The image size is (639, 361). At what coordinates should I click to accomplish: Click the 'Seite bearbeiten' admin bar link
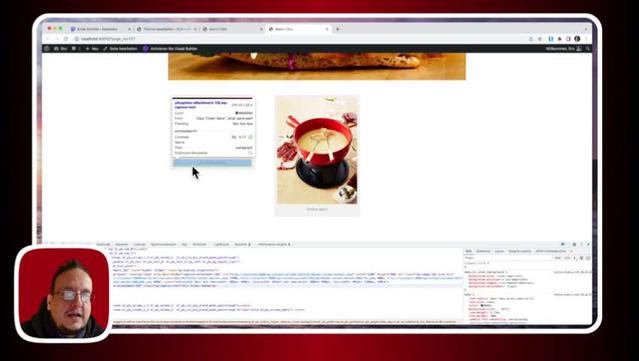[x=120, y=48]
